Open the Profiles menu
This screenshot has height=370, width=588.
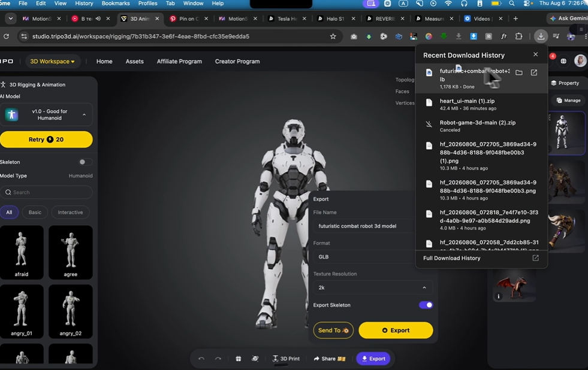[148, 4]
